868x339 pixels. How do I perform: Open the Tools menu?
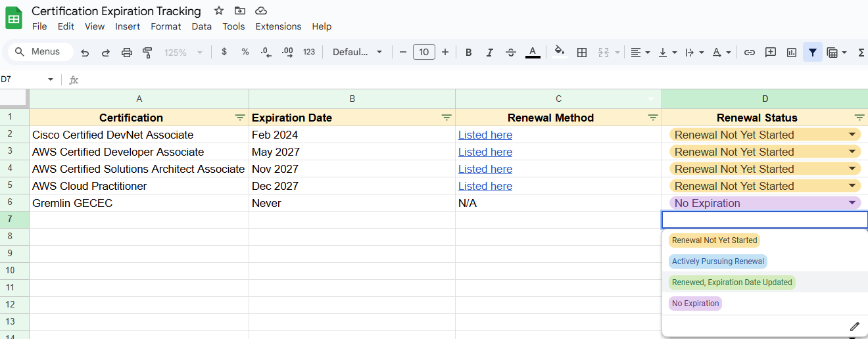click(233, 26)
